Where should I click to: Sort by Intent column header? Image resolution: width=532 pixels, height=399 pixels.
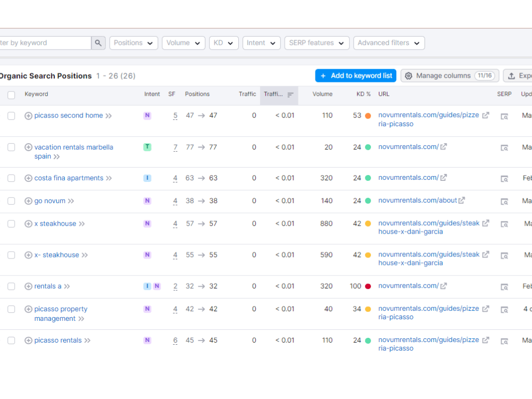152,94
